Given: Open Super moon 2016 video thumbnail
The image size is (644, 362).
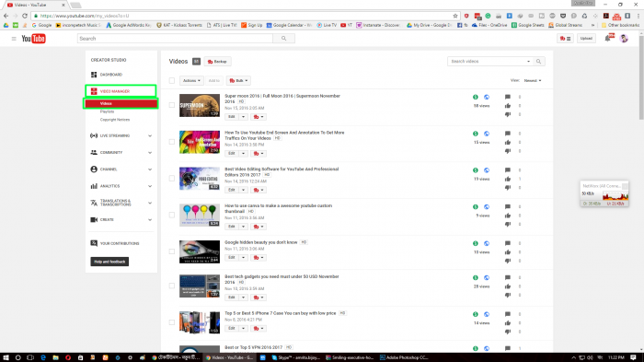Looking at the screenshot, I should [x=200, y=105].
